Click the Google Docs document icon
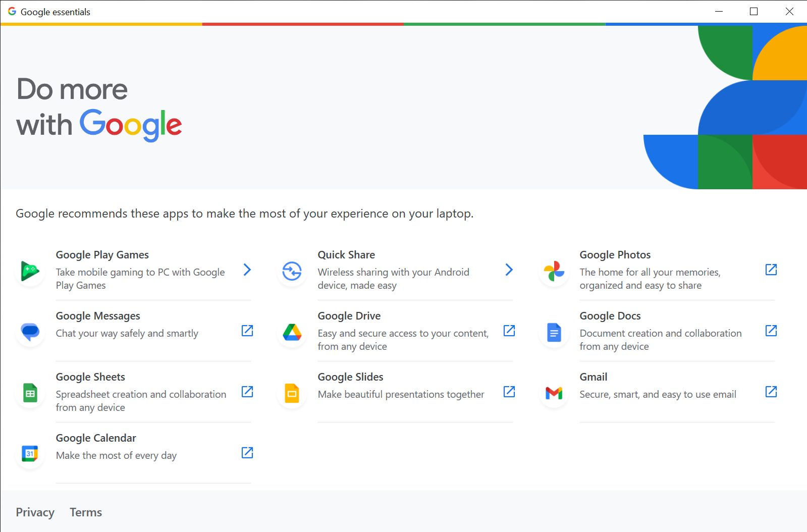The height and width of the screenshot is (532, 807). [x=554, y=333]
